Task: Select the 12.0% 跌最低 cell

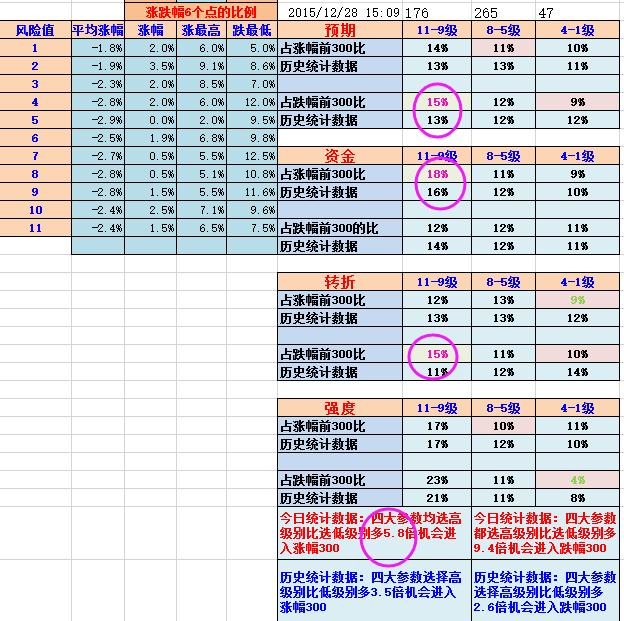Action: tap(252, 102)
